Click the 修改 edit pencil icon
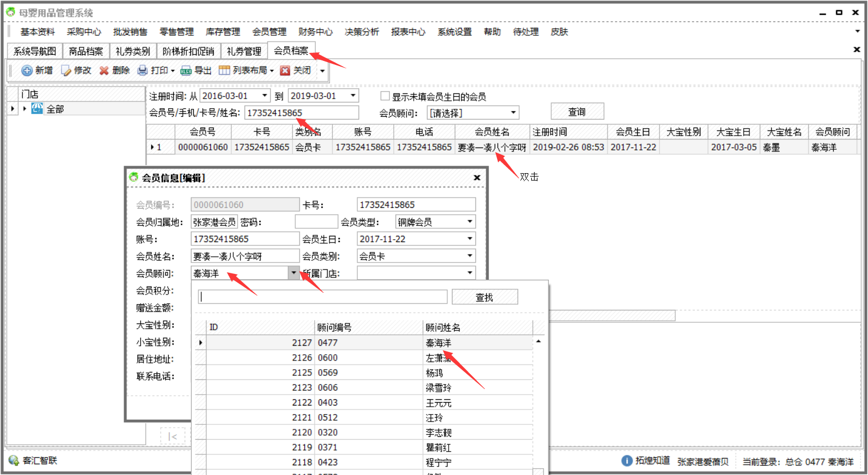 pos(66,71)
